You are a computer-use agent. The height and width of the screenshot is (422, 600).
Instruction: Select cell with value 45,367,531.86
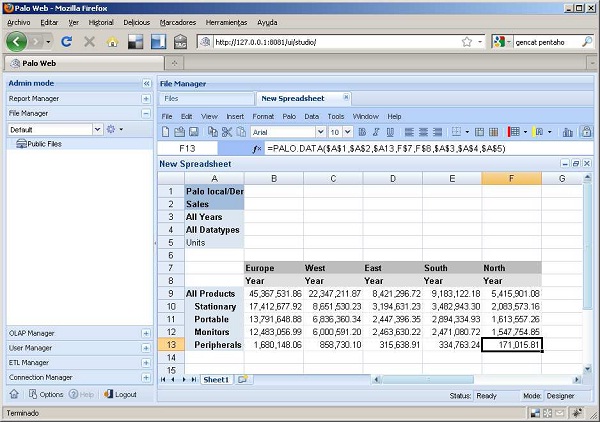pyautogui.click(x=274, y=293)
